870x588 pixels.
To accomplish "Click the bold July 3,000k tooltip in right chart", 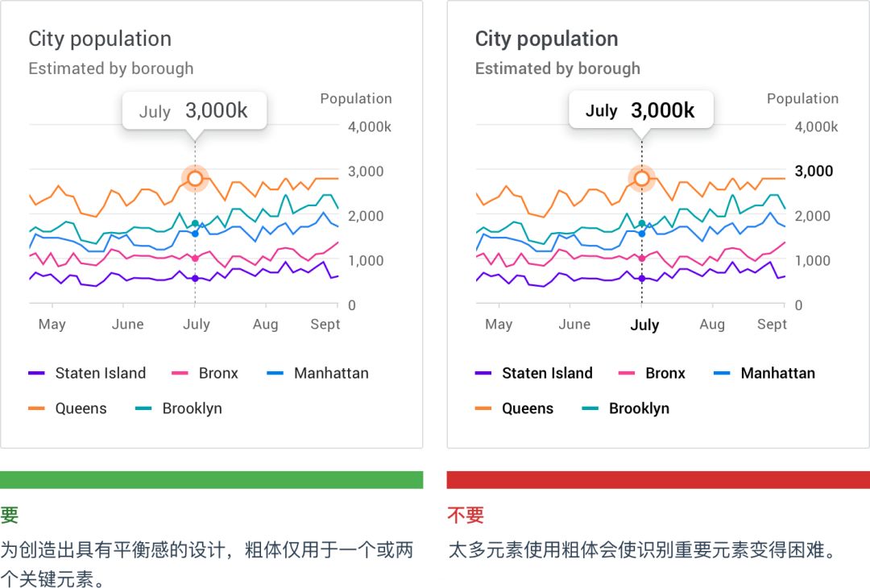I will tap(641, 110).
